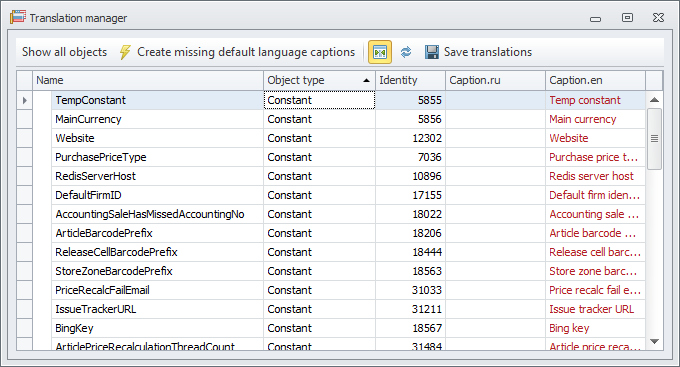680x367 pixels.
Task: Click the Translation manager window title icon
Action: (18, 17)
